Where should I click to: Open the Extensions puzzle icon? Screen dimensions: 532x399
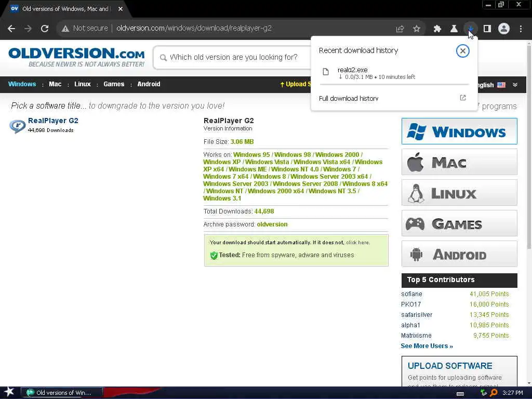[x=437, y=29]
